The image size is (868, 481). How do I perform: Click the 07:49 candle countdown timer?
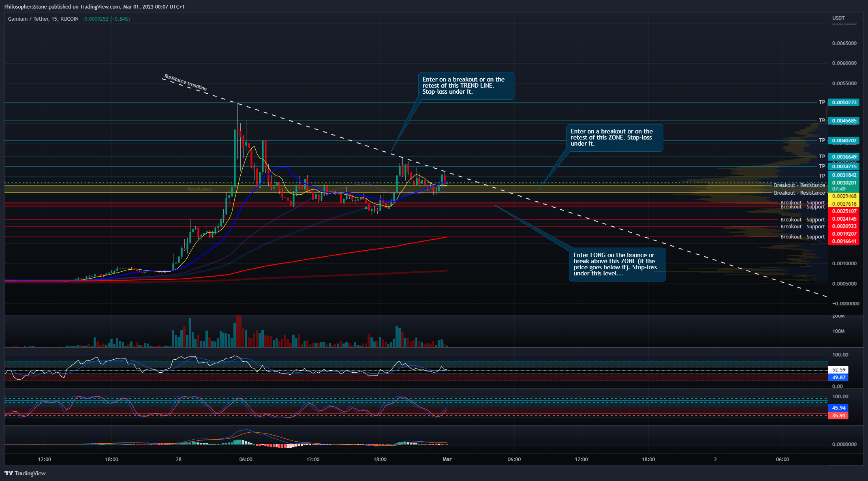tap(839, 189)
